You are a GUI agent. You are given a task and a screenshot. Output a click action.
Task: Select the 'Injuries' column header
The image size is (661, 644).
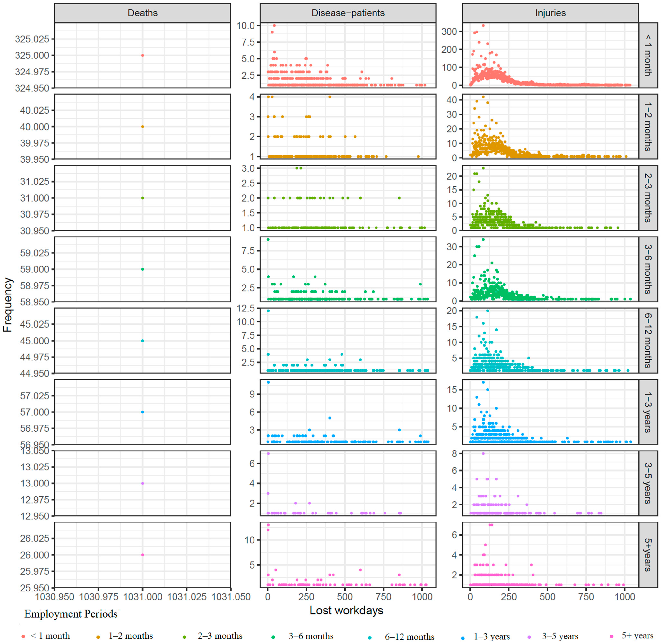(550, 13)
